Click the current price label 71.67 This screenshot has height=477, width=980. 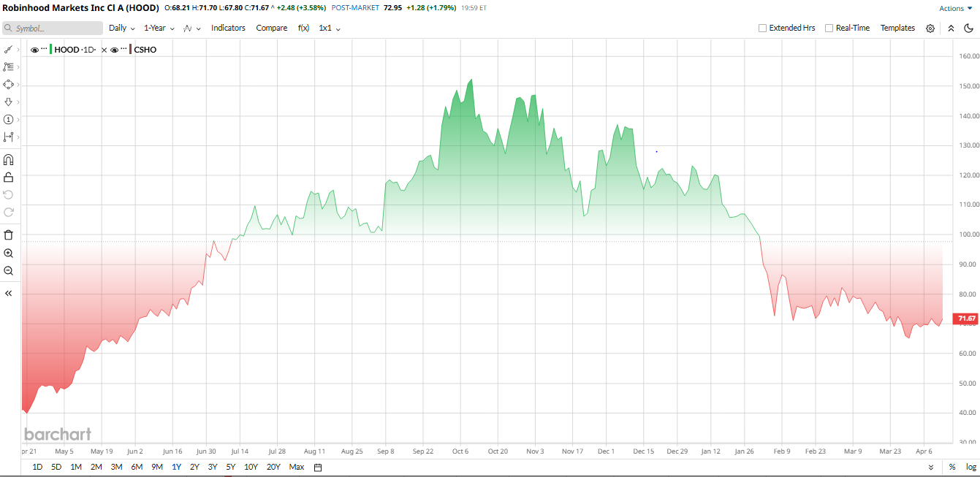[x=965, y=318]
